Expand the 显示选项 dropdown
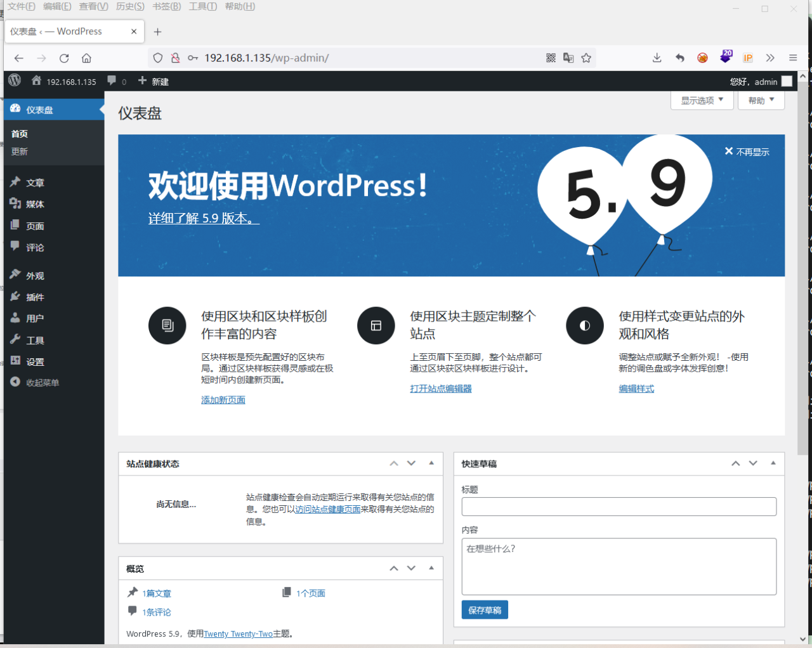The height and width of the screenshot is (648, 812). [x=702, y=100]
